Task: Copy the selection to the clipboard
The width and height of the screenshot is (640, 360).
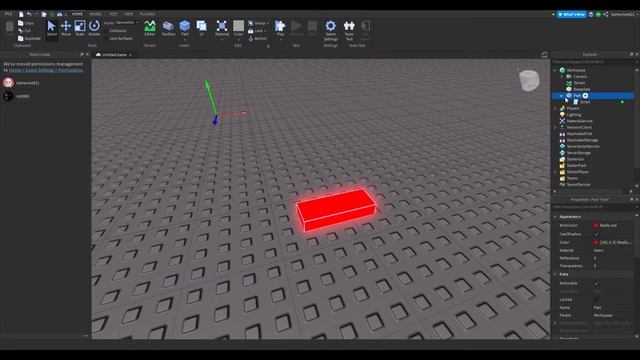Action: 26,23
